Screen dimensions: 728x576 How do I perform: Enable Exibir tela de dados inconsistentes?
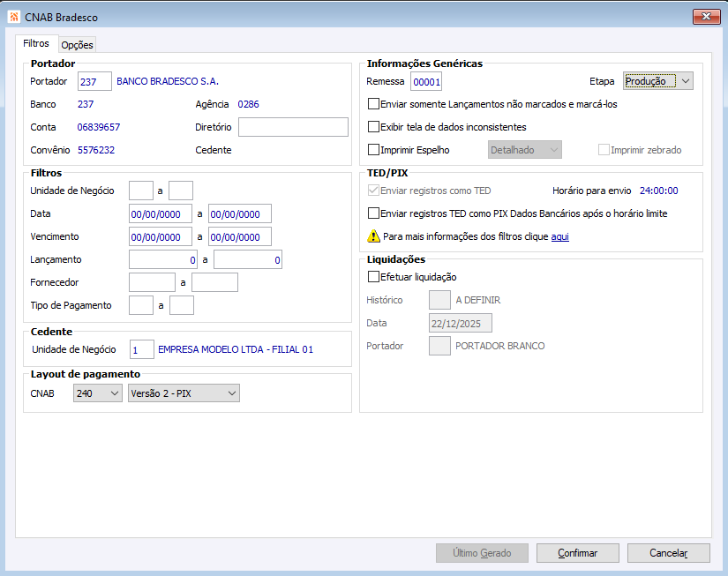coord(373,127)
